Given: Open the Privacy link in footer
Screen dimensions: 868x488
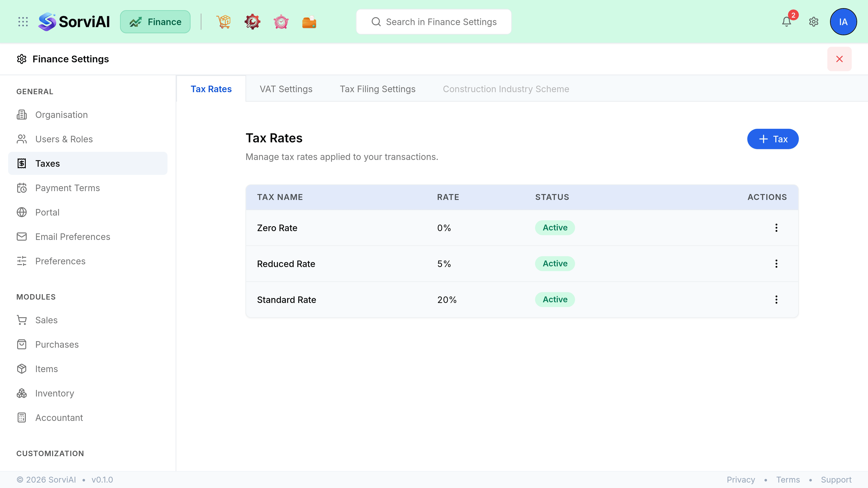Looking at the screenshot, I should [x=741, y=480].
